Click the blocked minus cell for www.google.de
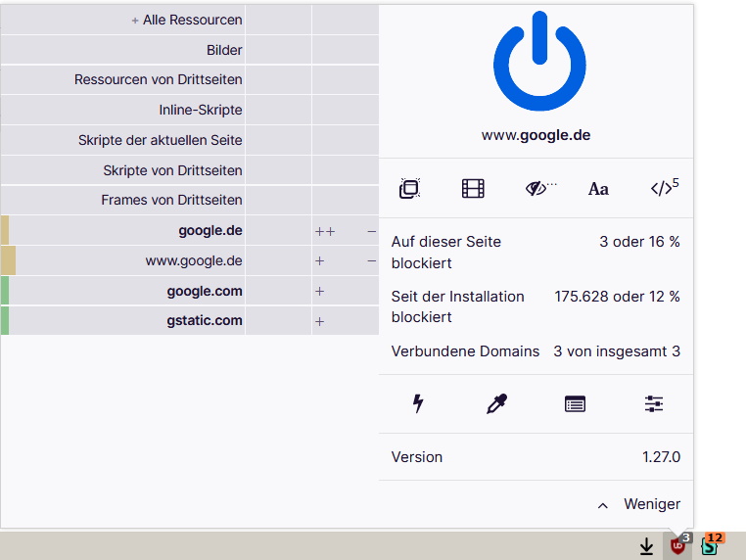 point(371,260)
